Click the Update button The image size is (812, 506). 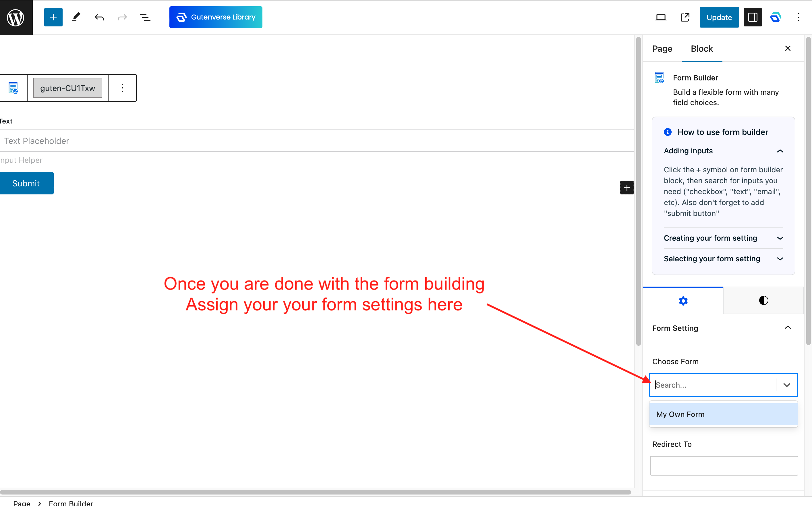719,18
